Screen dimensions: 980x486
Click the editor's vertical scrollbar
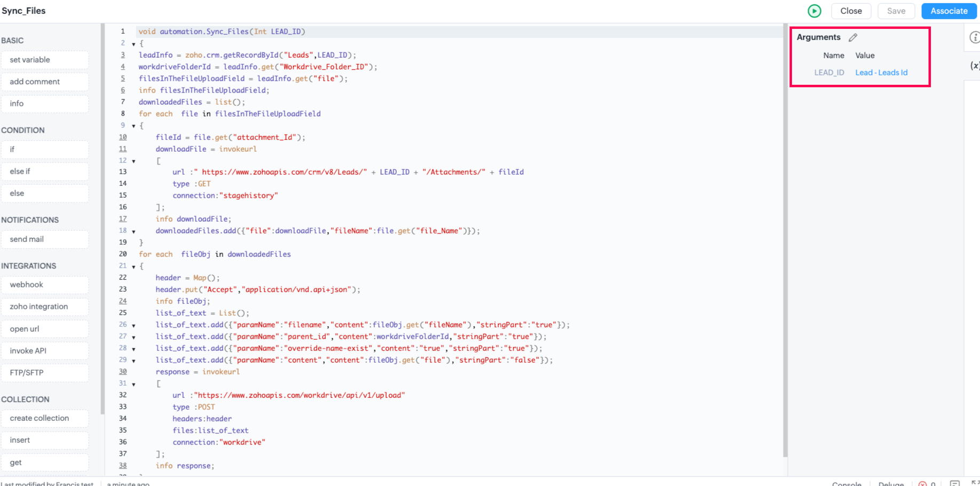click(x=785, y=240)
